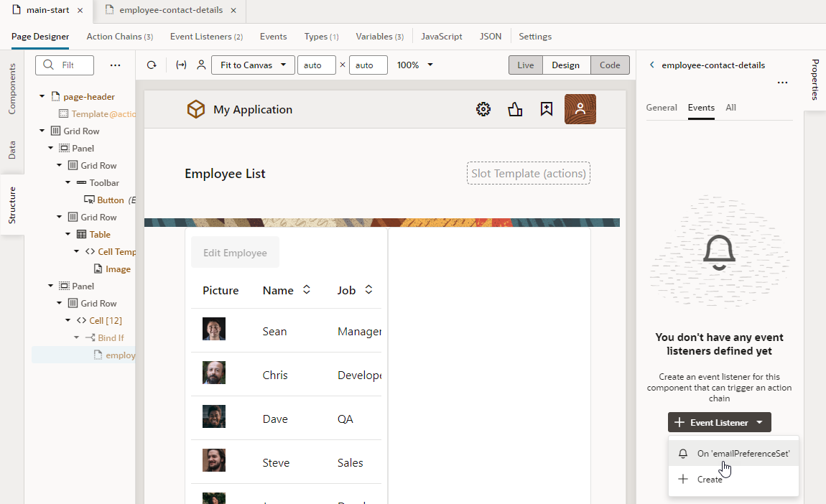The height and width of the screenshot is (504, 826).
Task: Open the Event Listener dropdown button
Action: coord(719,422)
